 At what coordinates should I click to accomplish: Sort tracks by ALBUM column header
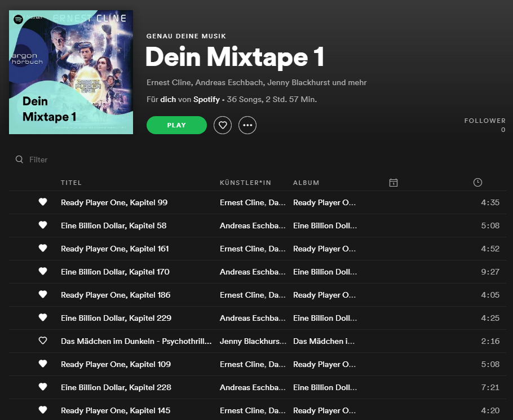pos(306,183)
